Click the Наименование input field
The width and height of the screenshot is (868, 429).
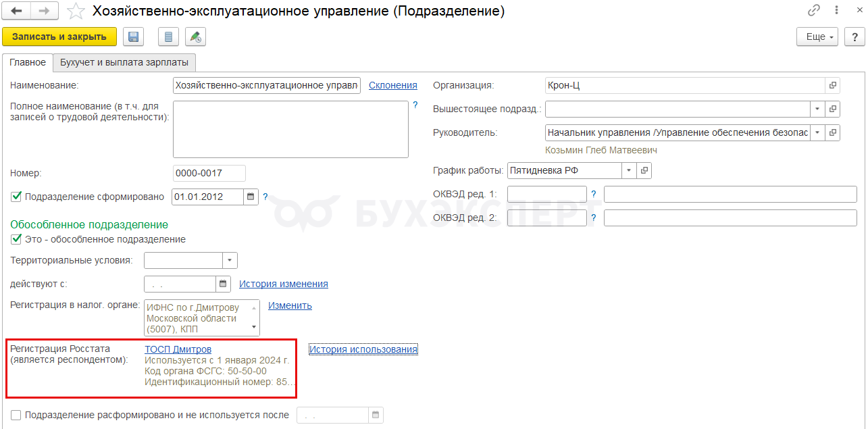coord(267,85)
